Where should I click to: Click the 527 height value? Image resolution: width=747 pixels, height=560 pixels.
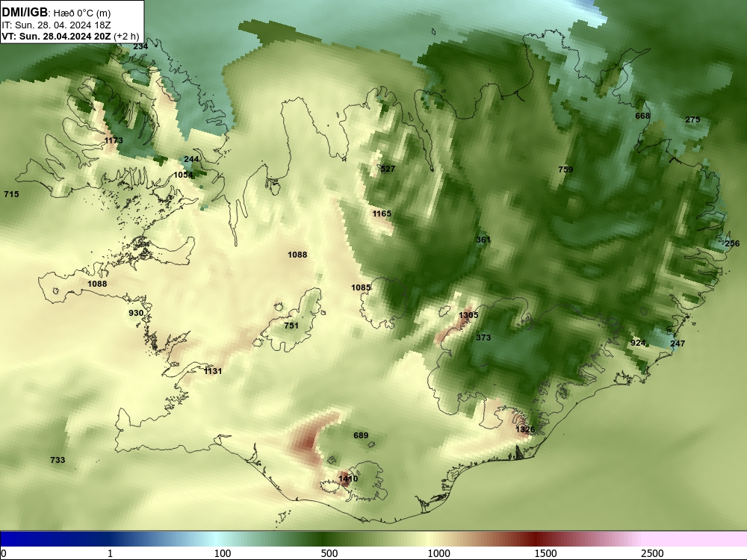click(x=388, y=169)
